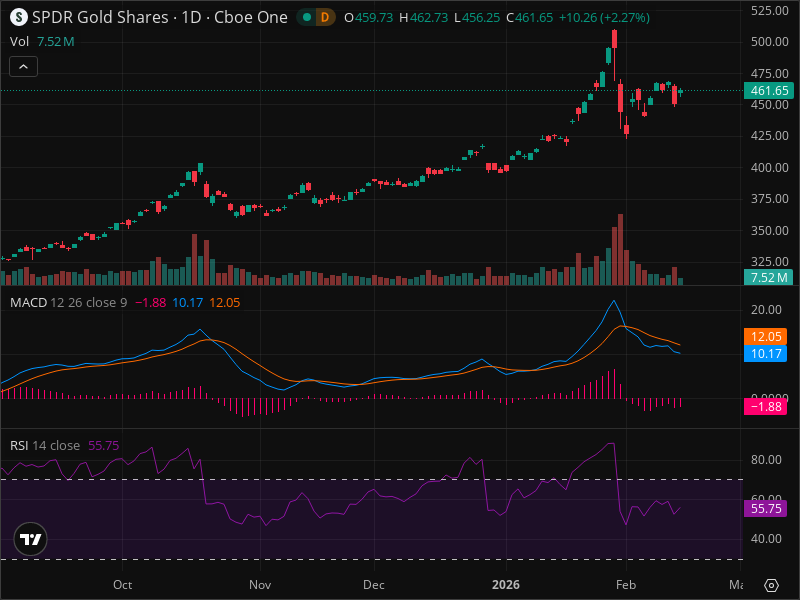Click the RSI legend value 55.75
The height and width of the screenshot is (600, 800).
[x=104, y=445]
